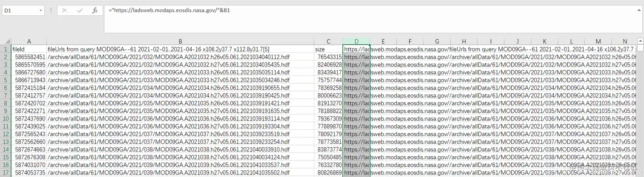The image size is (644, 177).
Task: Select size cell 83439417
Action: (x=328, y=72)
